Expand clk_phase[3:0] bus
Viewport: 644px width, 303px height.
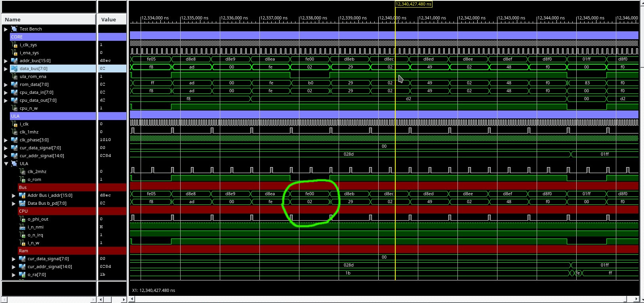pos(6,140)
